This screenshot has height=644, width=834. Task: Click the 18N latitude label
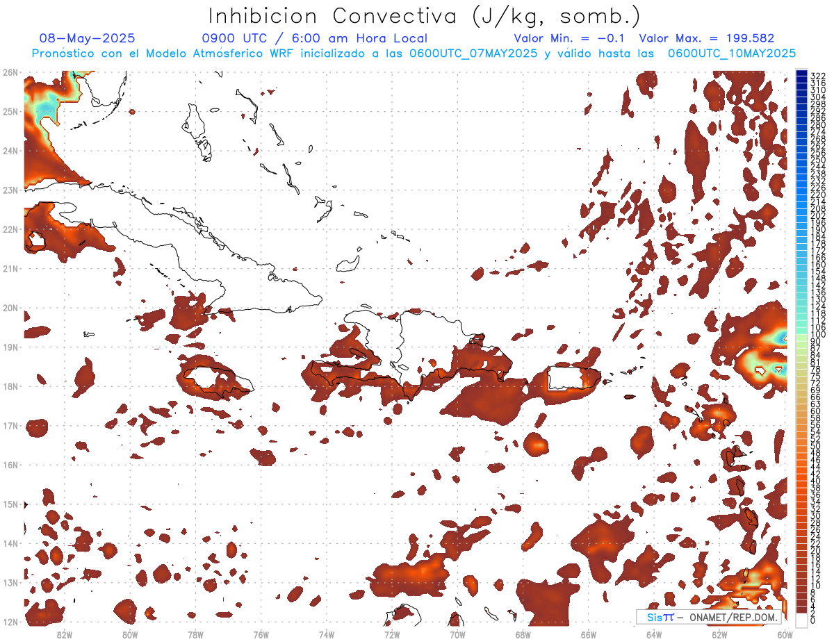tap(10, 386)
